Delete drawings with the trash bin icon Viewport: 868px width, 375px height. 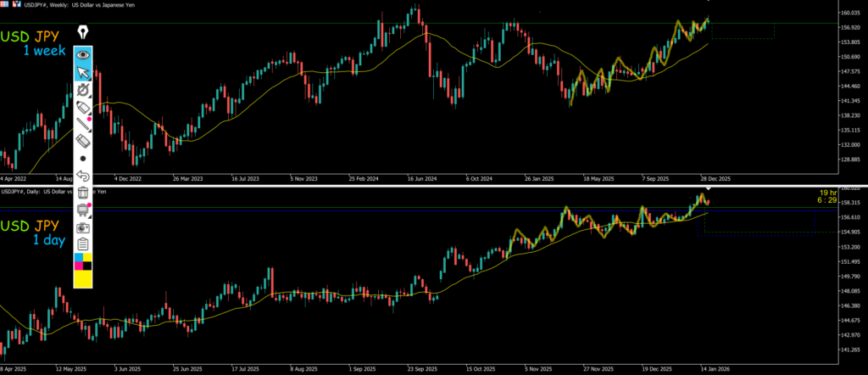[x=83, y=193]
